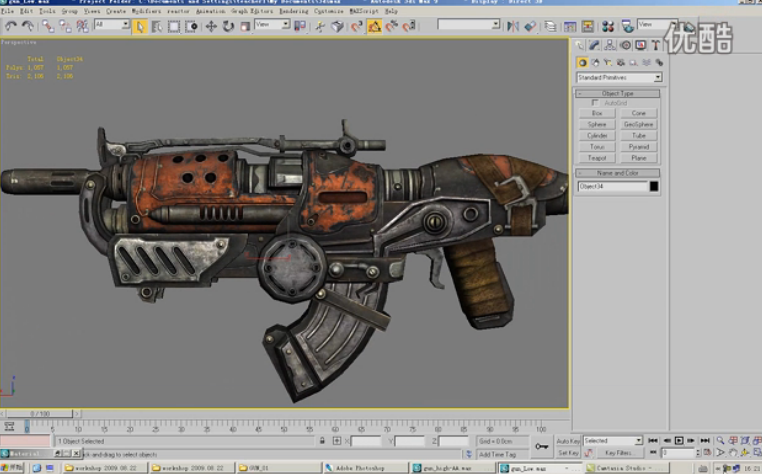This screenshot has width=762, height=474.
Task: Toggle the highlighted Angle Snap icon
Action: pos(374,26)
